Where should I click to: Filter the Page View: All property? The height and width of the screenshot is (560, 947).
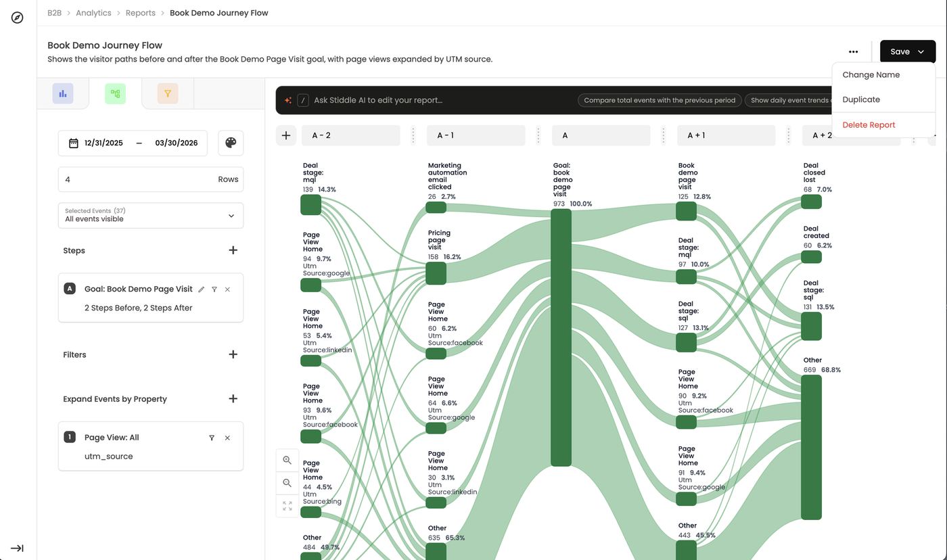tap(212, 438)
